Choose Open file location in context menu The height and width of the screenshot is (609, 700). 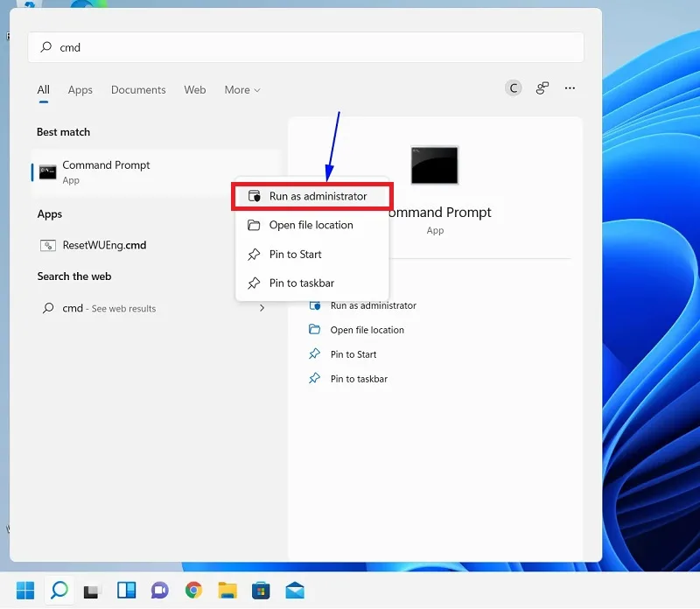(312, 225)
